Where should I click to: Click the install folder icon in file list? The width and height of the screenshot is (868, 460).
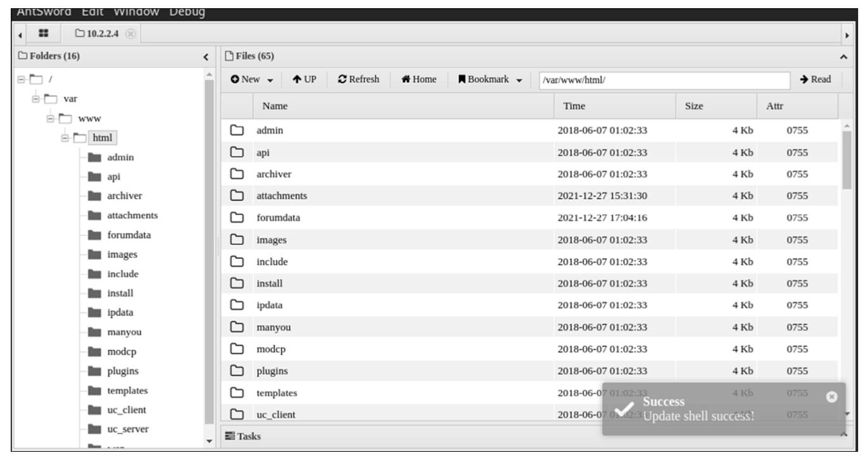[237, 283]
